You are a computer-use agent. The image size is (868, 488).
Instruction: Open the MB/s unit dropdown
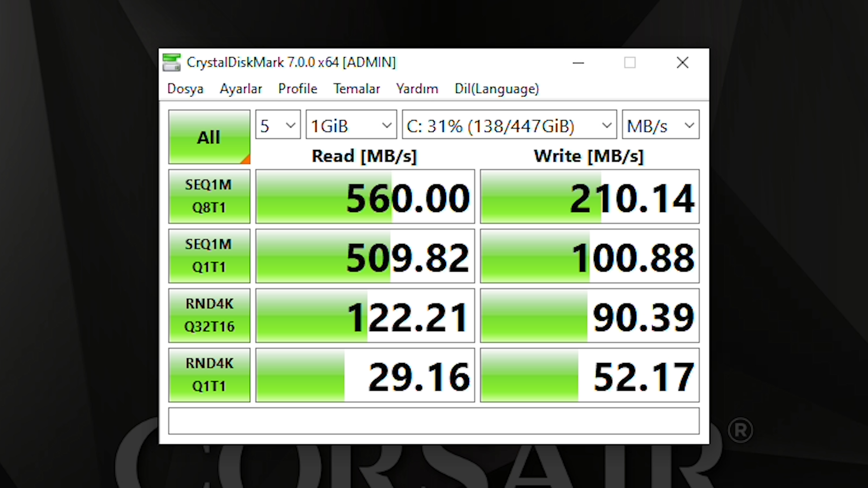(661, 124)
